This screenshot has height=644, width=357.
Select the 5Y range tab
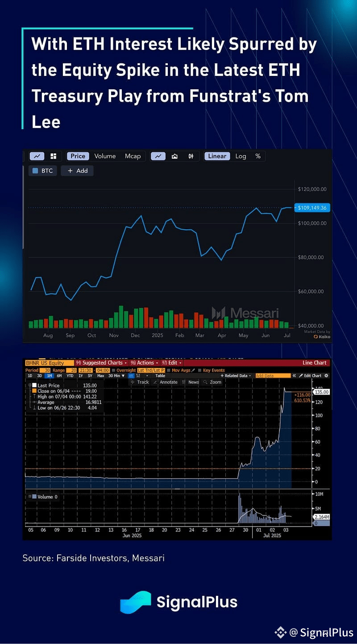coord(90,376)
